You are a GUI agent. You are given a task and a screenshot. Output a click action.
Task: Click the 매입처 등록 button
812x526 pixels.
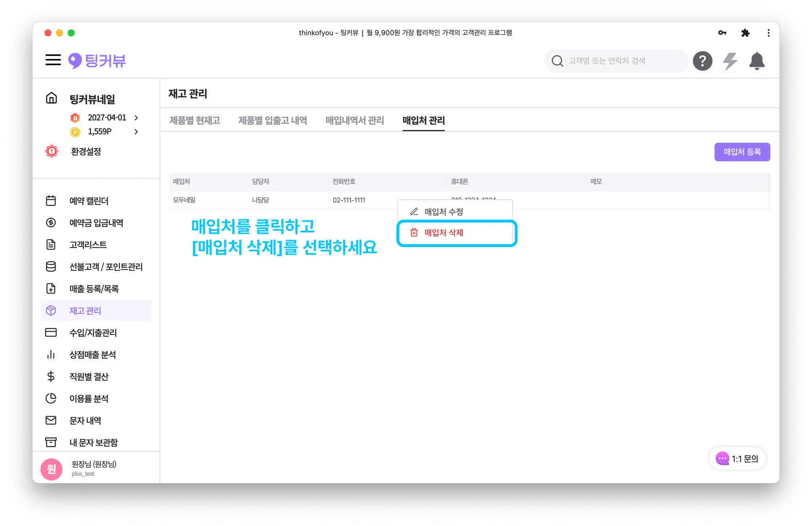[x=742, y=152]
